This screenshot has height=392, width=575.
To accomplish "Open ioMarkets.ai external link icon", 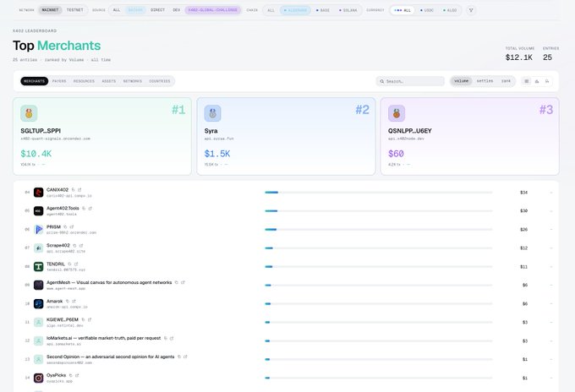I will pos(172,338).
